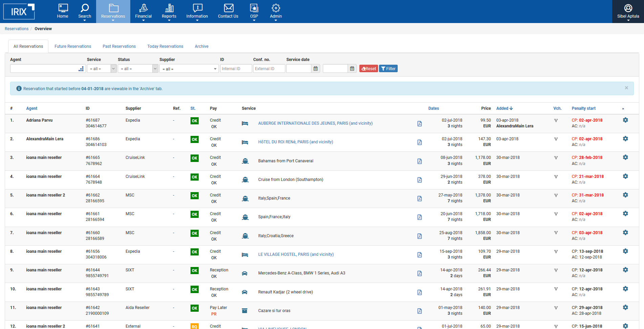Open first Service date calendar picker
Viewport: 644px width, 329px height.
pos(315,69)
